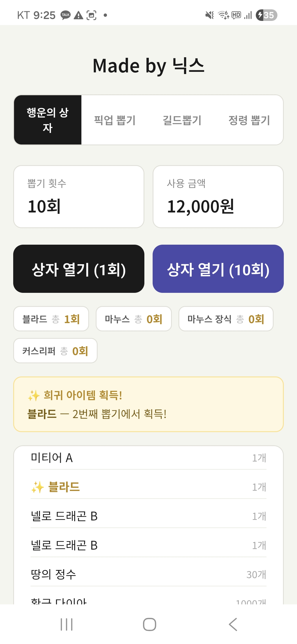The width and height of the screenshot is (297, 644).
Task: Go to the 정령 뽑기 tab
Action: 249,120
